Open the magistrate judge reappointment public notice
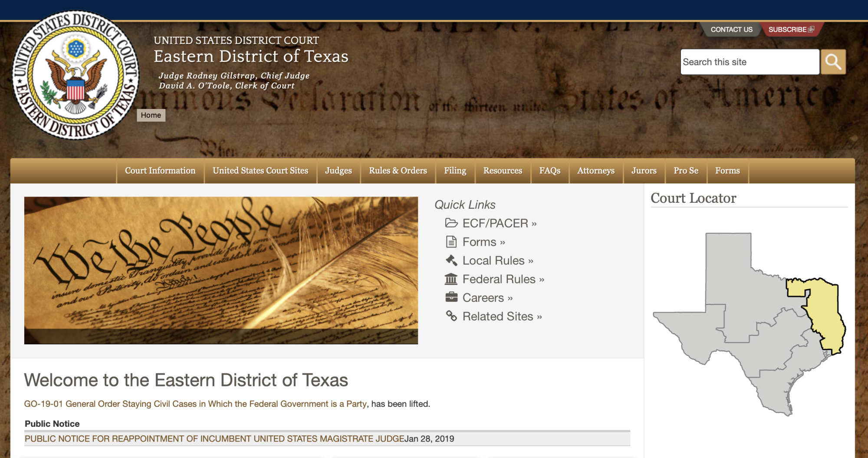The image size is (868, 458). (214, 439)
